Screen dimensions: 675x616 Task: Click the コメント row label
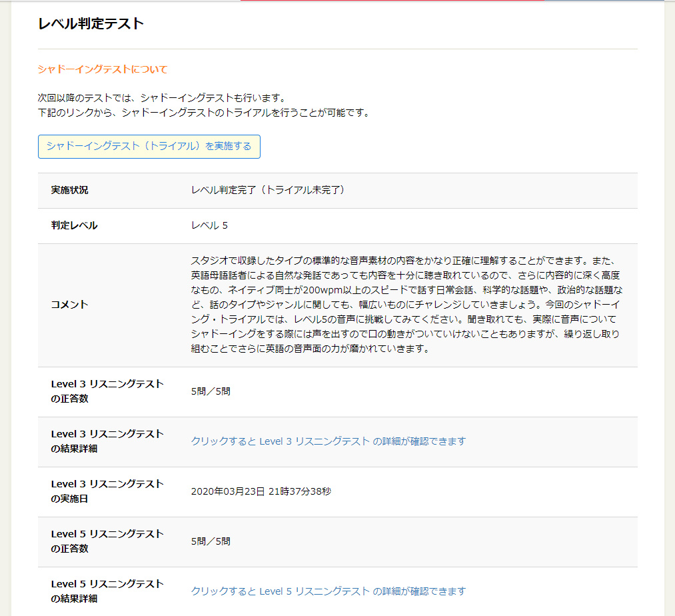pos(70,305)
